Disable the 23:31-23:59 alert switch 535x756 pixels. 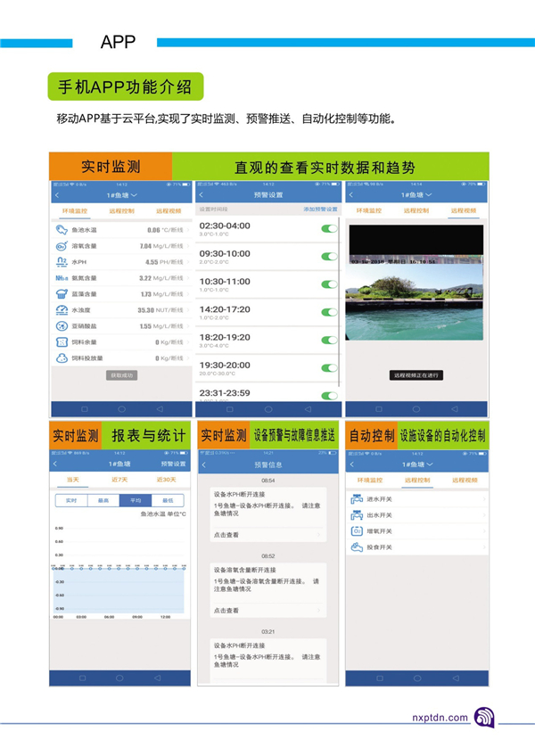[x=330, y=396]
